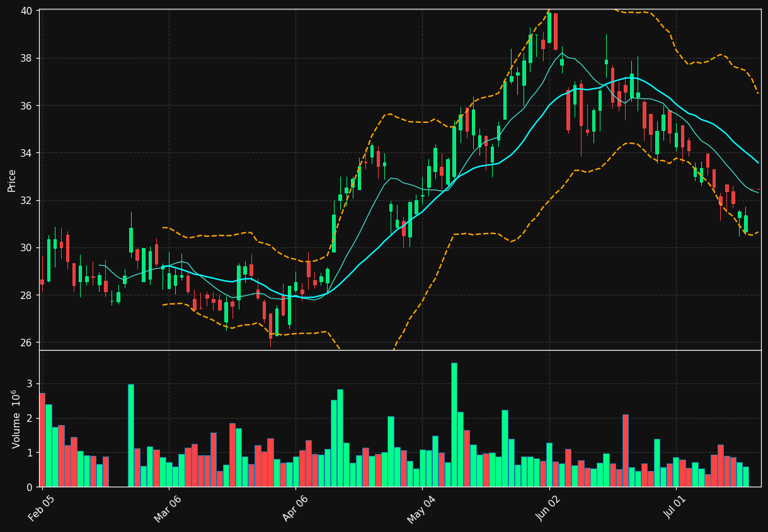768x532 pixels.
Task: Click the 'May 04' date label
Action: (421, 509)
